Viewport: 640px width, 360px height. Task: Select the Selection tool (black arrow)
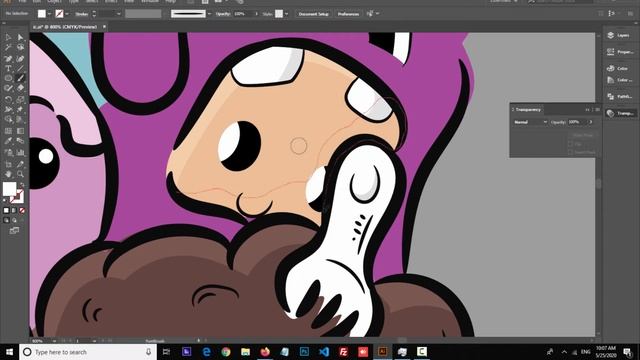click(x=8, y=37)
